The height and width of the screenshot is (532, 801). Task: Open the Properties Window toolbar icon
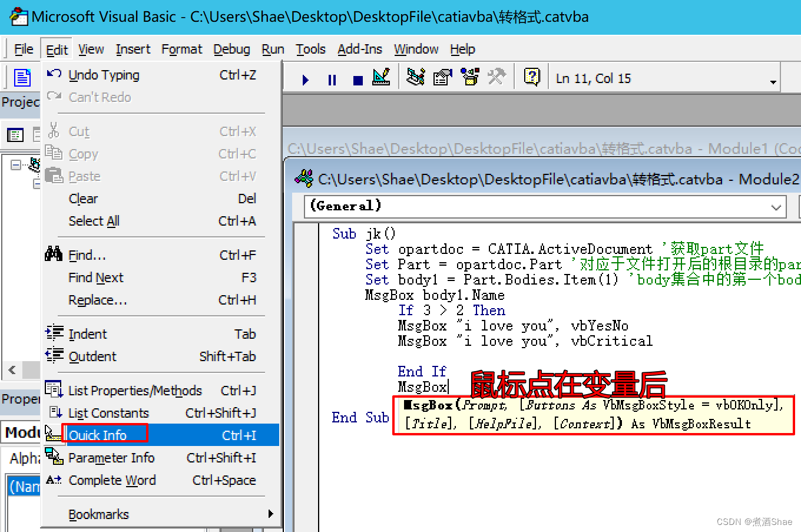click(442, 77)
